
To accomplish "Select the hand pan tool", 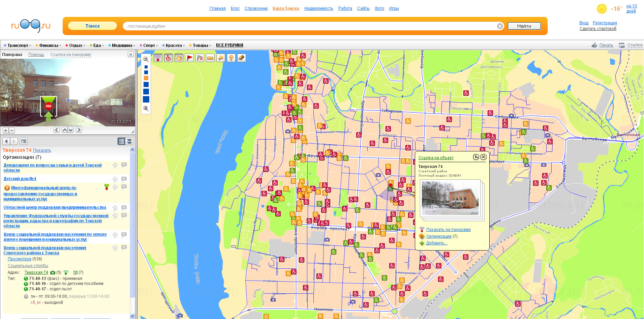I will tap(179, 58).
